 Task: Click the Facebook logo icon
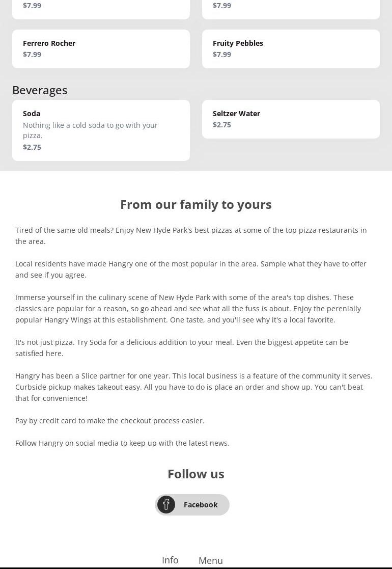coord(166,504)
